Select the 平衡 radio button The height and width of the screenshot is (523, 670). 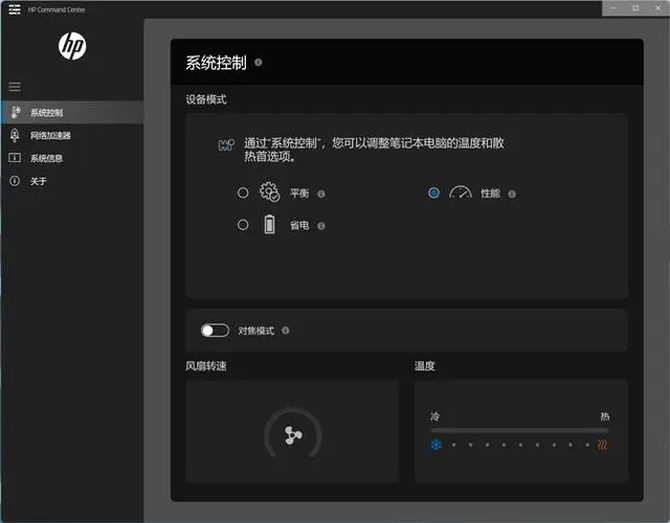pos(243,193)
